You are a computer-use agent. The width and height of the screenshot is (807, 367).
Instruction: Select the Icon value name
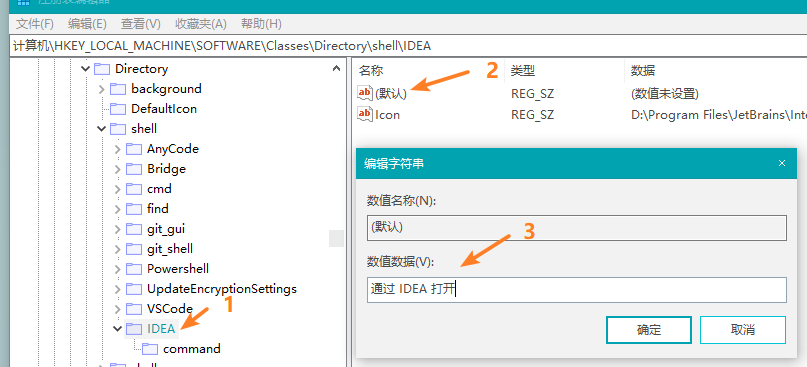click(x=387, y=114)
